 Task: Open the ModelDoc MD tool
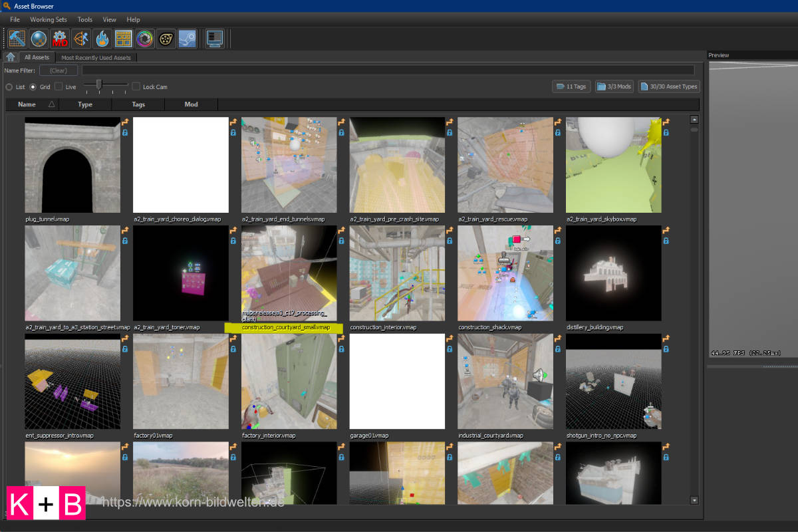pos(61,39)
